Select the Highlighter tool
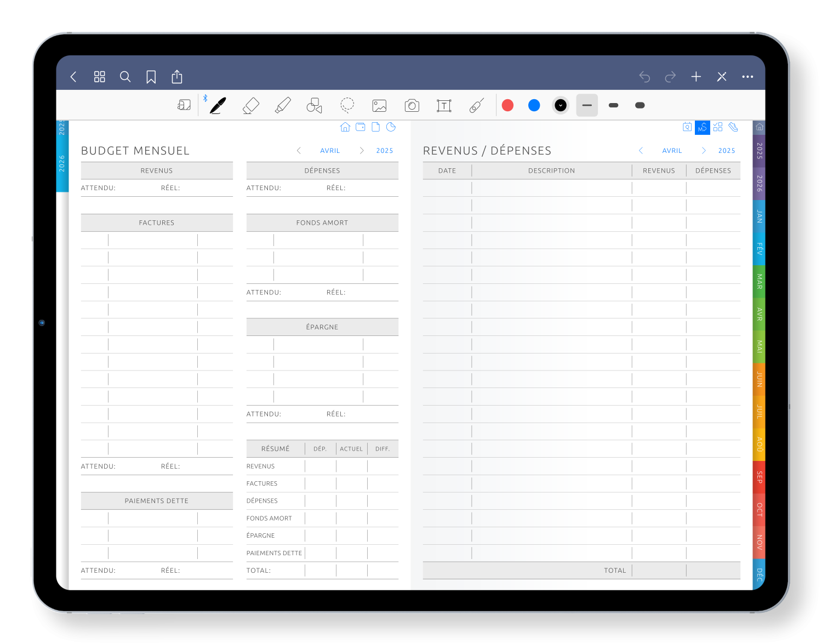Screen dimensions: 822x644 point(283,105)
